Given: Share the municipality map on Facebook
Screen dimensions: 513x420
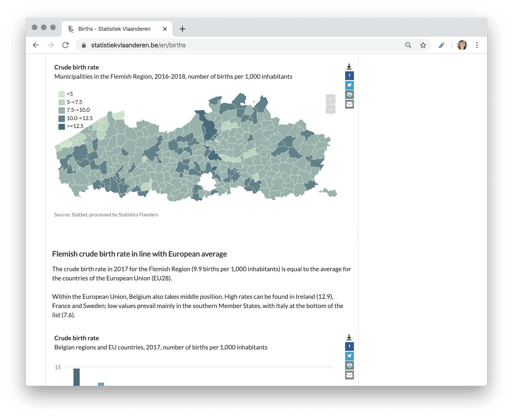Looking at the screenshot, I should click(349, 76).
